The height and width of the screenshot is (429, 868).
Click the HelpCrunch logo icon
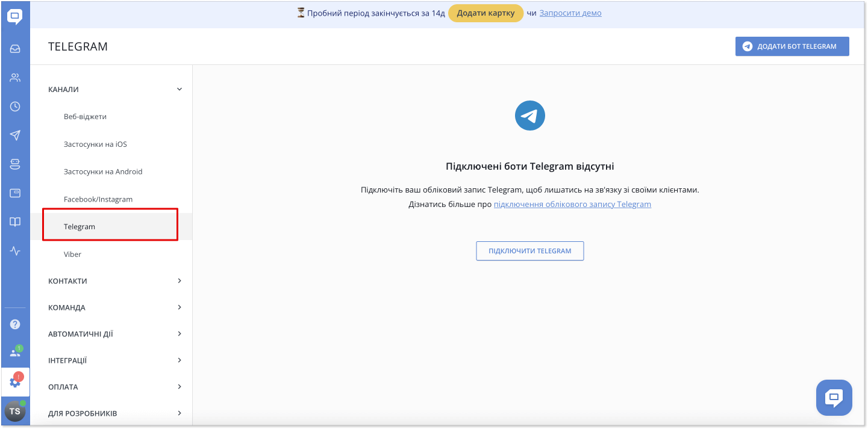click(15, 16)
